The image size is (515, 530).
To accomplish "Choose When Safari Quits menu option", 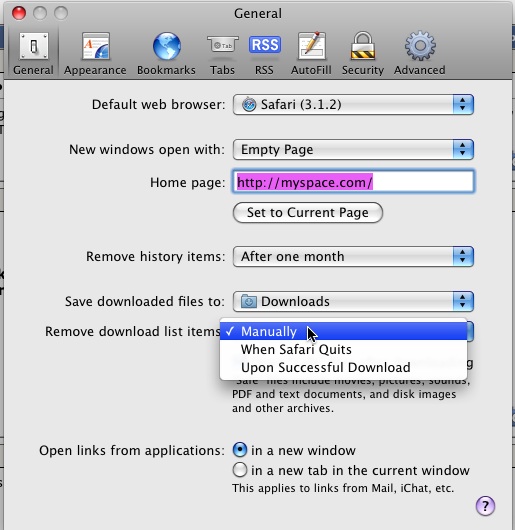I will (343, 349).
